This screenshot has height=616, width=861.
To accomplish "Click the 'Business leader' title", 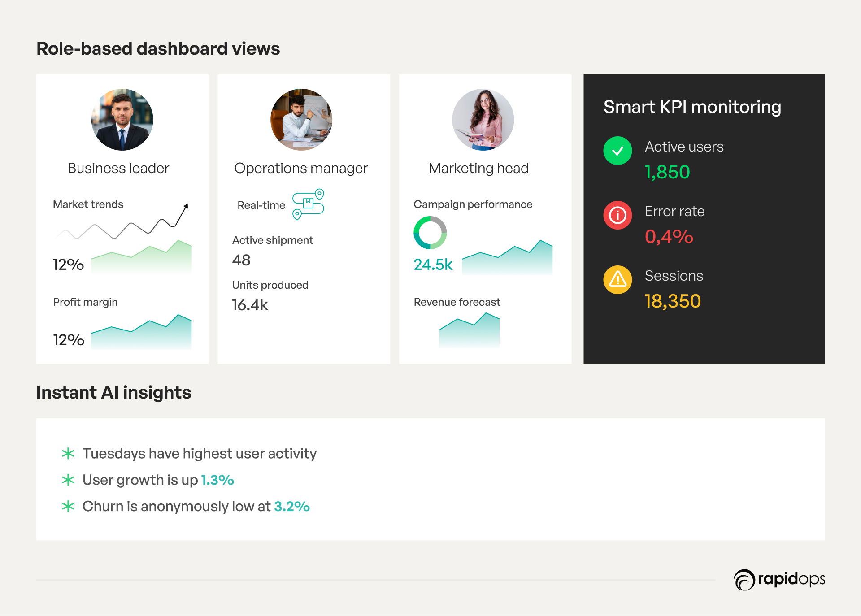I will click(x=118, y=168).
